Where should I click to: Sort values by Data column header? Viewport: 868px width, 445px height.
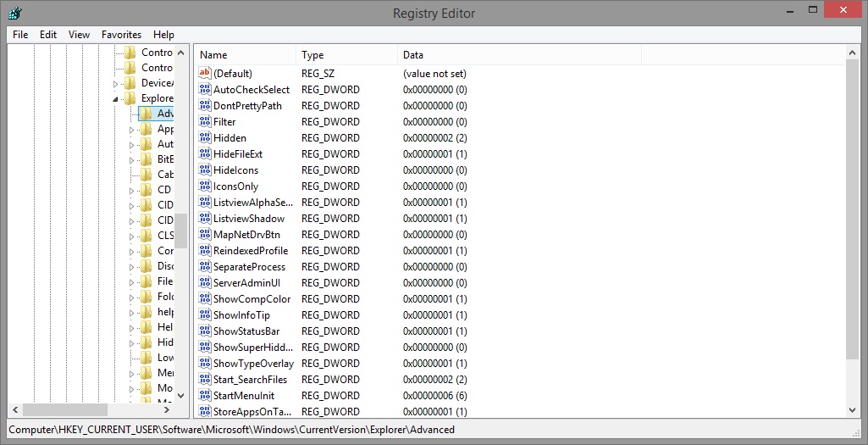[519, 55]
